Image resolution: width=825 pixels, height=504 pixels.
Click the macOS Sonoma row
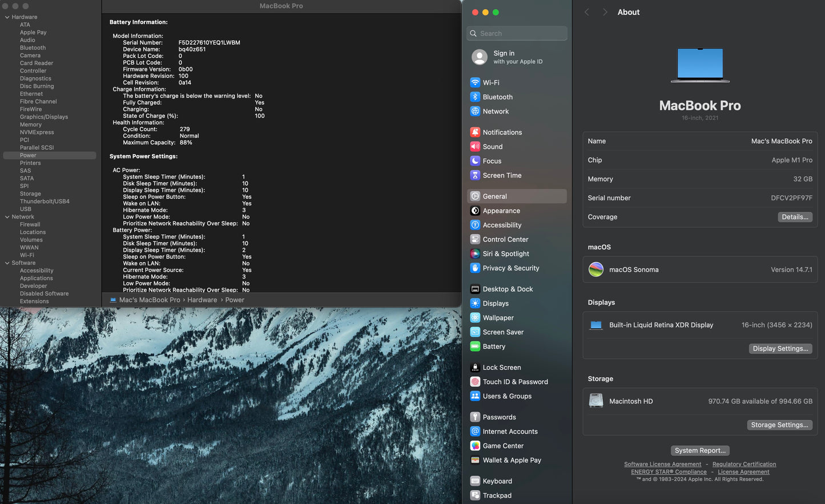pyautogui.click(x=700, y=269)
